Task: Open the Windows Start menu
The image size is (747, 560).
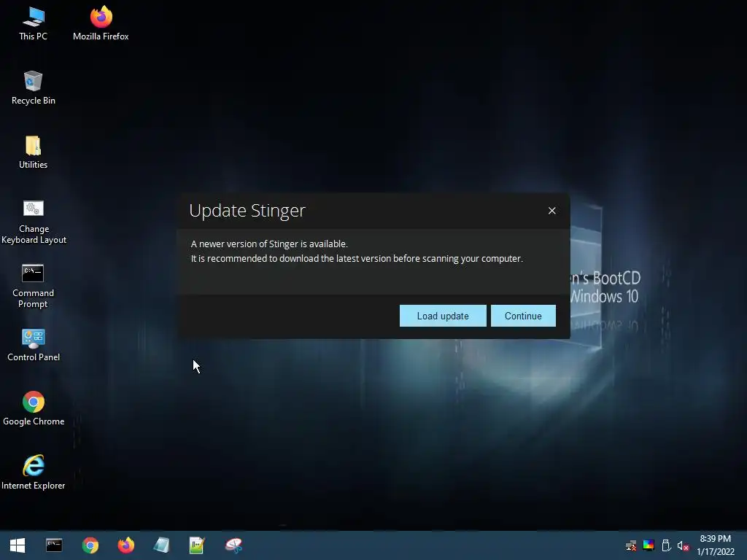Action: click(18, 545)
